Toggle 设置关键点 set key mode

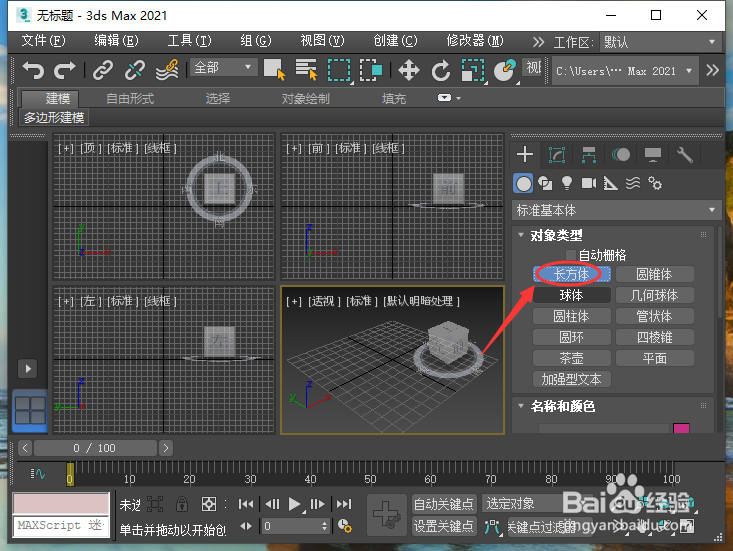pos(444,527)
